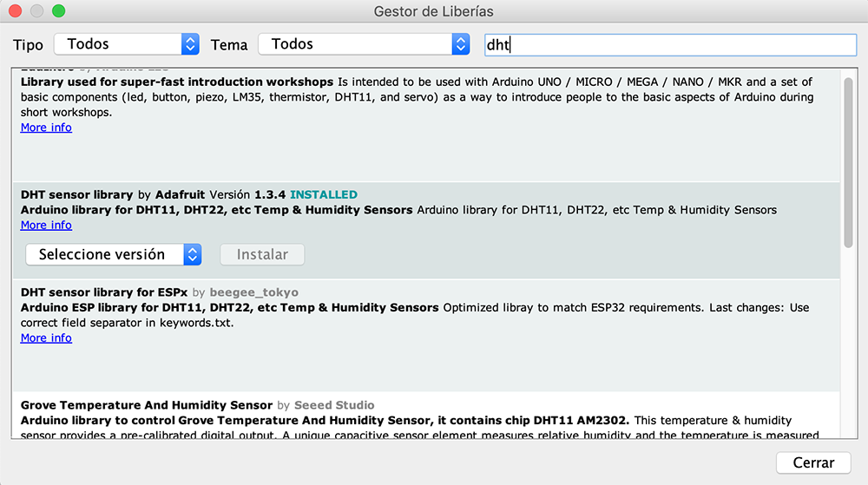Click the Gestor de Liberías title bar
868x485 pixels.
434,11
